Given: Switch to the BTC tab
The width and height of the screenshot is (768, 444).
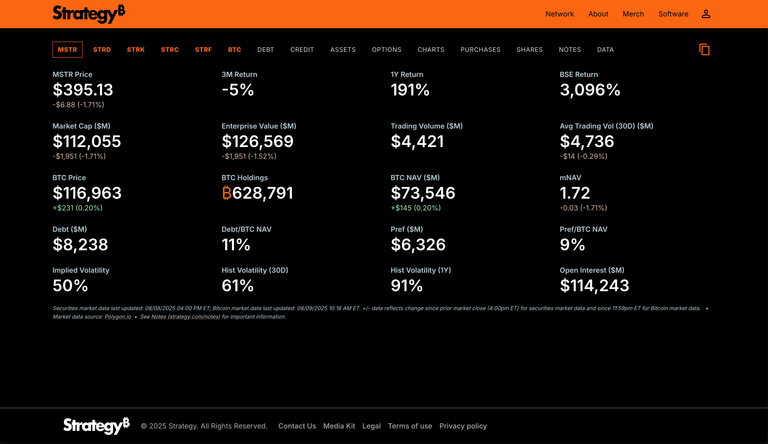Looking at the screenshot, I should click(235, 49).
